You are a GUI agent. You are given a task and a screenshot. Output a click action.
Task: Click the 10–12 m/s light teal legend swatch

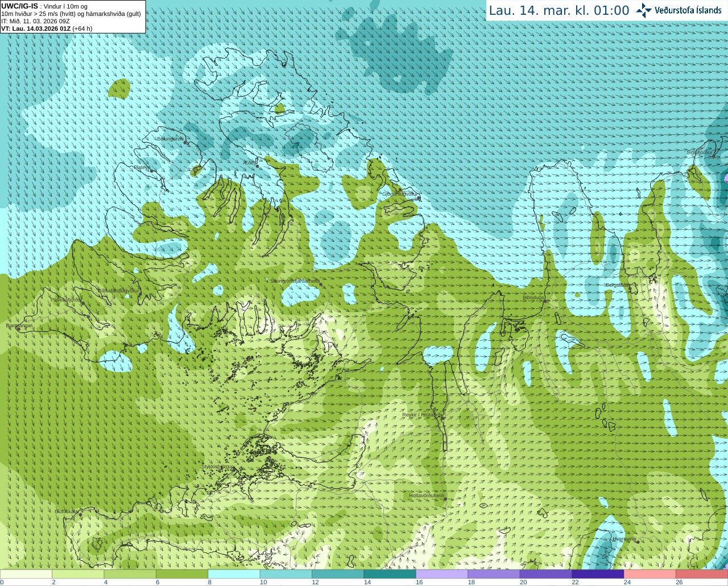[x=286, y=574]
